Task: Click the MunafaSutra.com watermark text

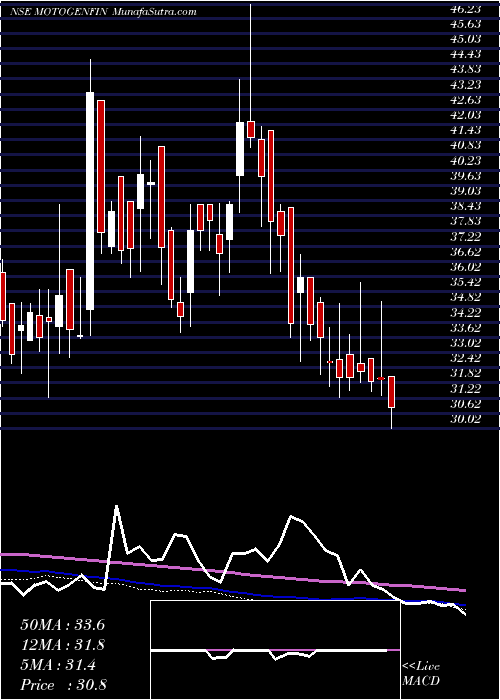Action: 154,12
